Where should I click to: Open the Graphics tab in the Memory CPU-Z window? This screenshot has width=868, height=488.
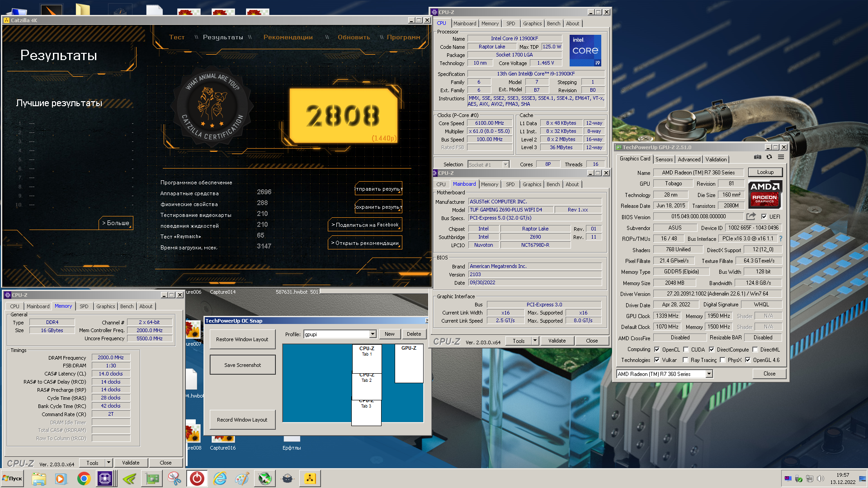coord(105,306)
